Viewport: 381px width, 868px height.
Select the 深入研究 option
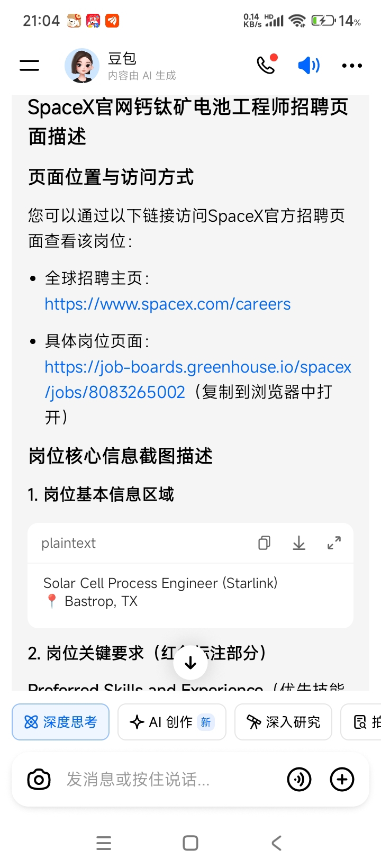point(284,722)
